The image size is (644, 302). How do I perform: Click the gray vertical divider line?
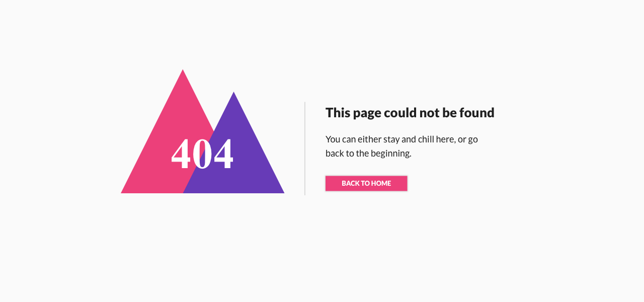pyautogui.click(x=305, y=148)
